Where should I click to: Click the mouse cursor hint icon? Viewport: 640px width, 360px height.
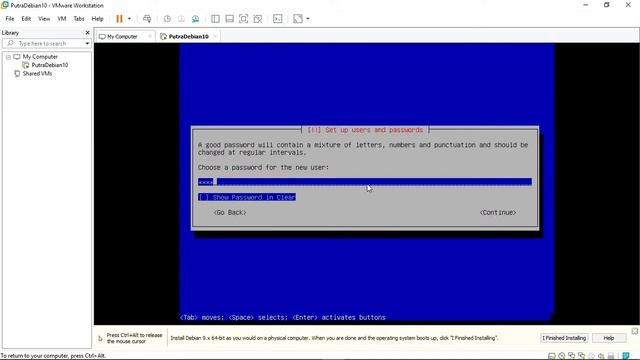pos(100,338)
